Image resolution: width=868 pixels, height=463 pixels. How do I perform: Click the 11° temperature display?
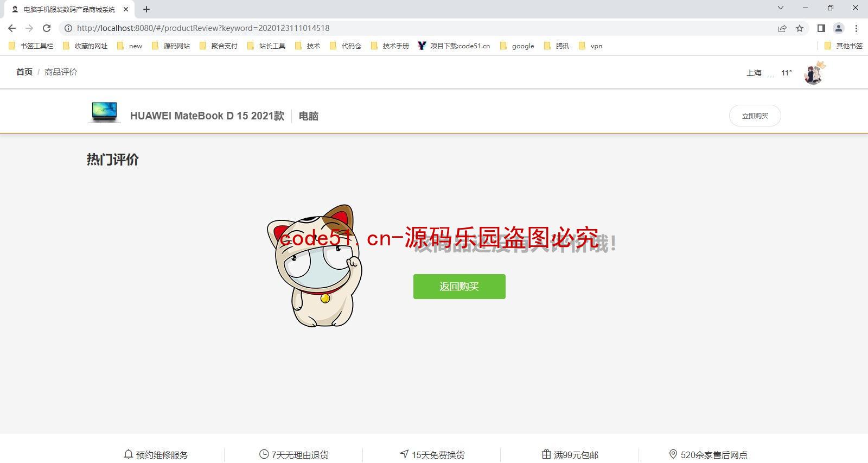(x=787, y=73)
